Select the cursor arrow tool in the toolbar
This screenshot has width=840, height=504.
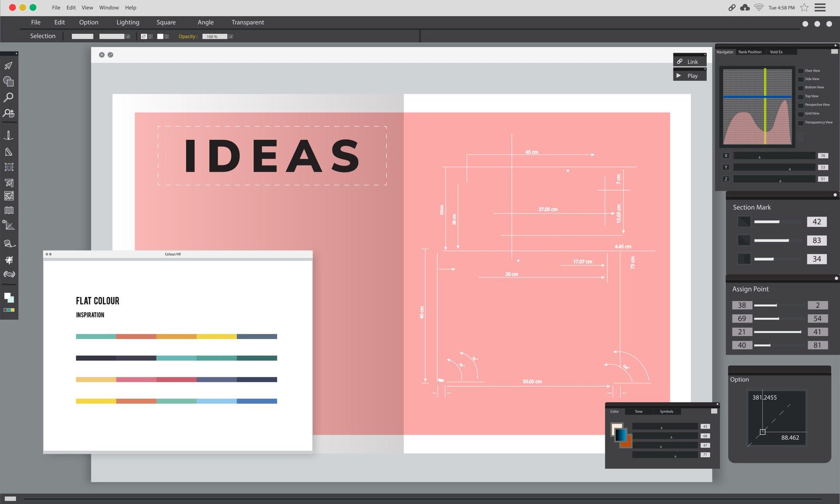click(8, 65)
